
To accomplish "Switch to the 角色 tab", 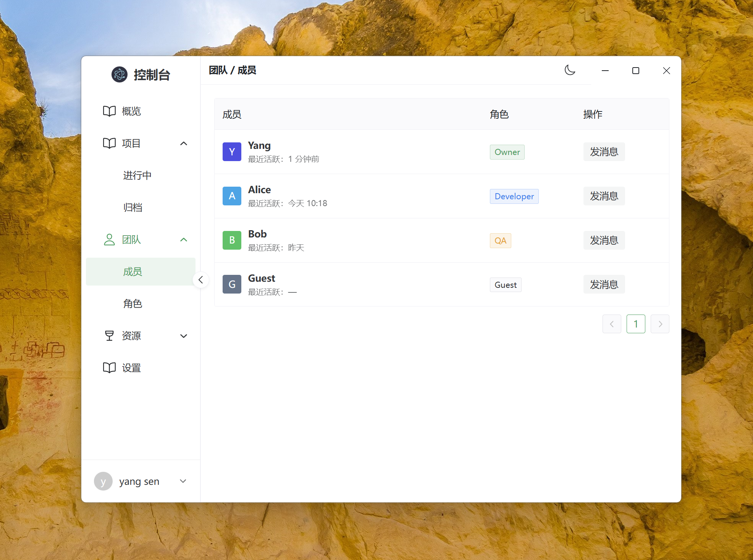I will tap(133, 303).
